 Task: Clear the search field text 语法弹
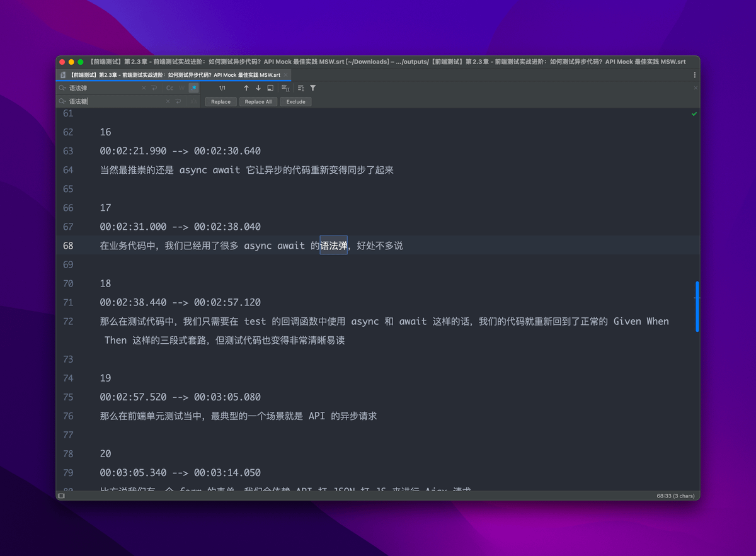coord(144,88)
